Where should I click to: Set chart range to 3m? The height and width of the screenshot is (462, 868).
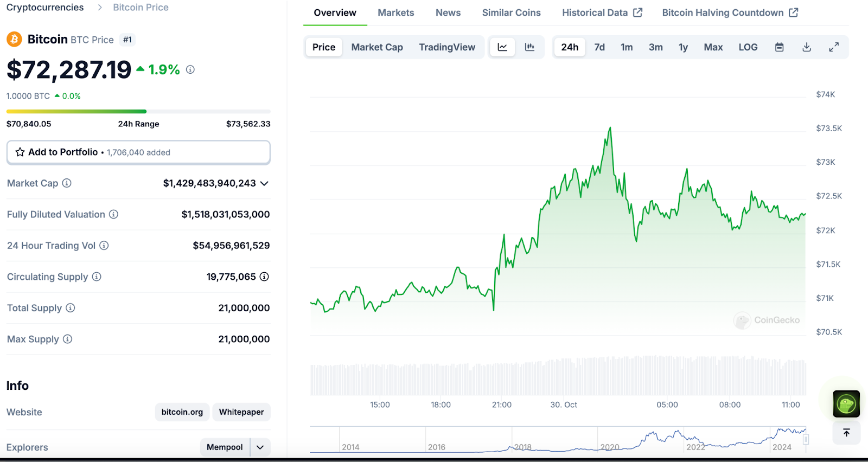[656, 47]
